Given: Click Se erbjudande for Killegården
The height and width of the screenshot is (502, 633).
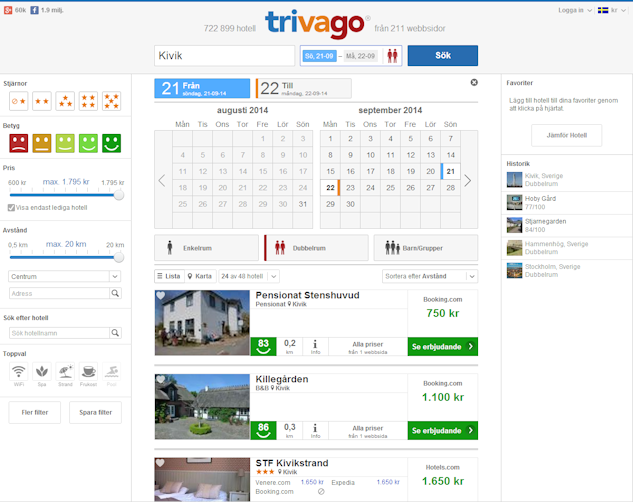Looking at the screenshot, I should click(443, 431).
